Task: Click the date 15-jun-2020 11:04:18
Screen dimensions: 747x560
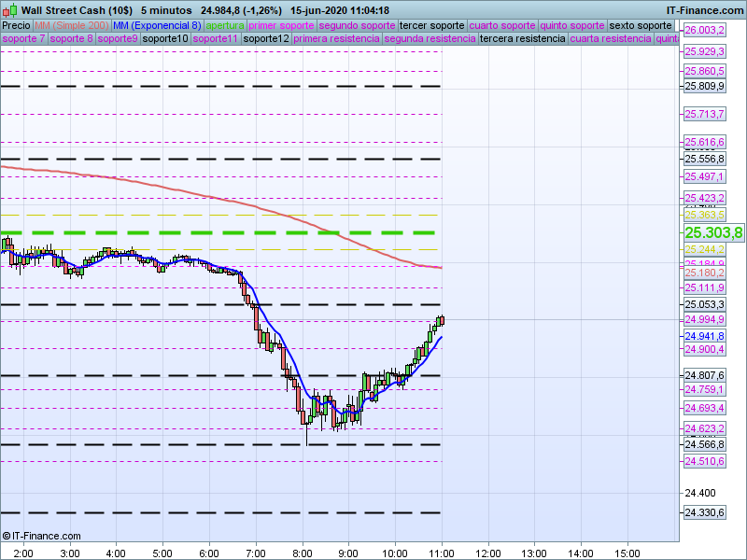Action: pyautogui.click(x=340, y=10)
